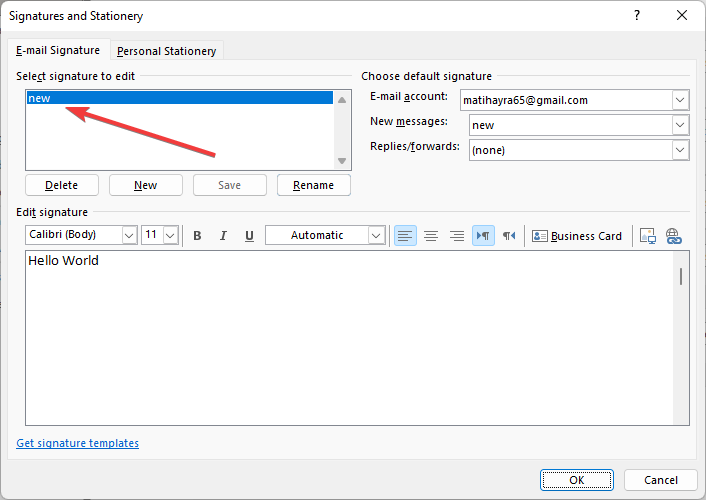Expand the E-mail account dropdown
This screenshot has height=500, width=706.
click(680, 100)
